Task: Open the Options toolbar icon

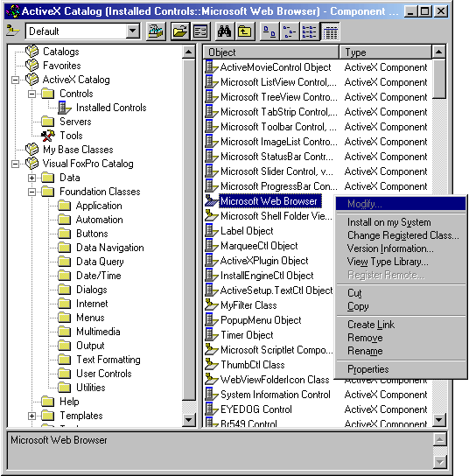Action: tap(200, 31)
